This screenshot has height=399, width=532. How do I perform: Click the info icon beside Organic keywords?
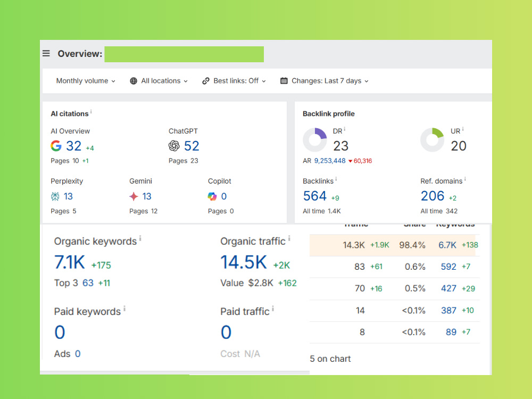[140, 238]
